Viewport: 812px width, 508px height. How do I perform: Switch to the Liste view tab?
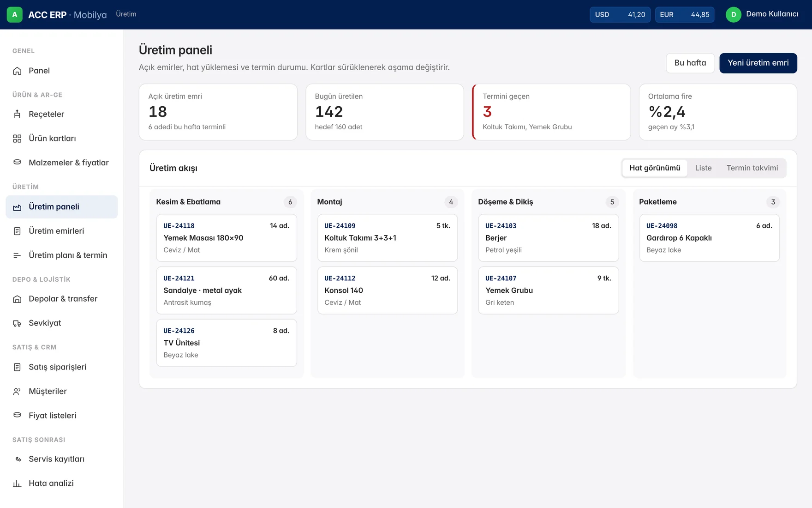[703, 168]
